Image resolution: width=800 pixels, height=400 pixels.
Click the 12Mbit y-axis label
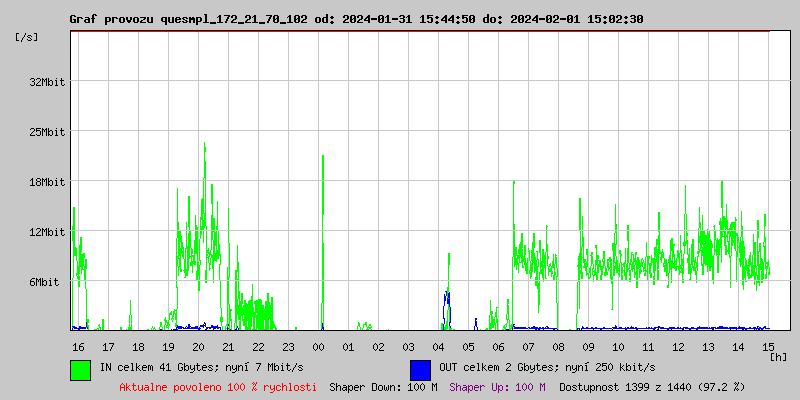click(47, 232)
